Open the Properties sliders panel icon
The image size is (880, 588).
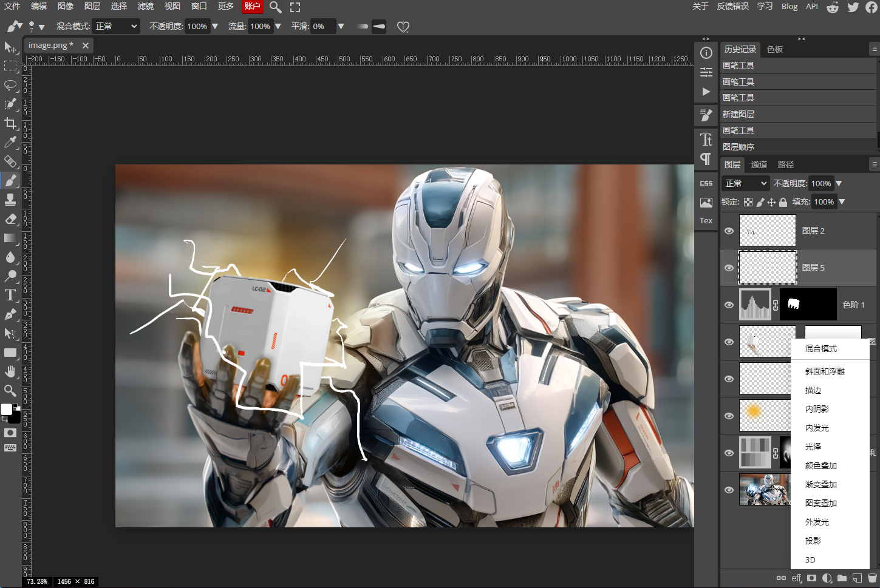pyautogui.click(x=706, y=72)
